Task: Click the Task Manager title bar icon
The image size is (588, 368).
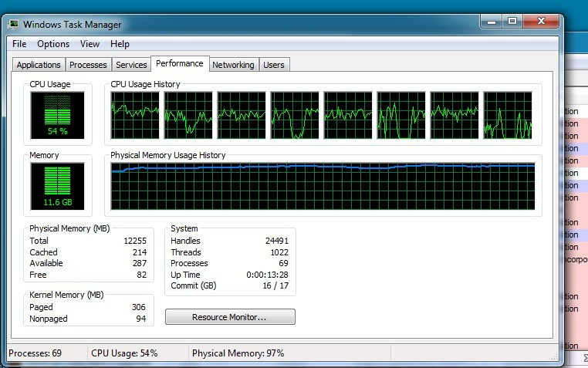Action: click(x=13, y=25)
